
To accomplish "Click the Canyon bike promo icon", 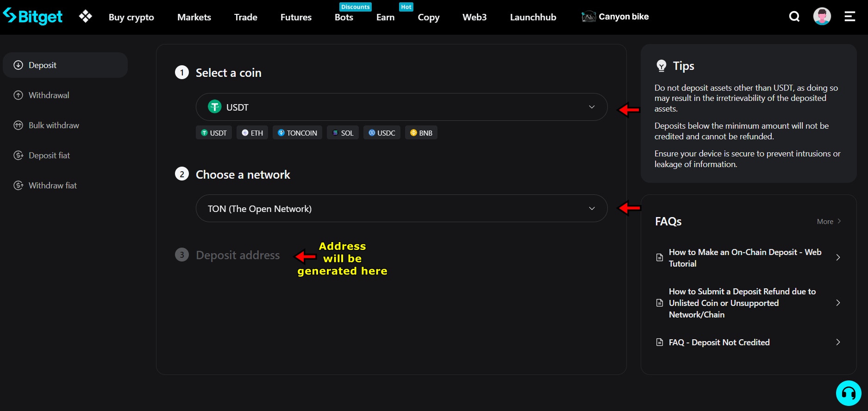I will click(588, 17).
